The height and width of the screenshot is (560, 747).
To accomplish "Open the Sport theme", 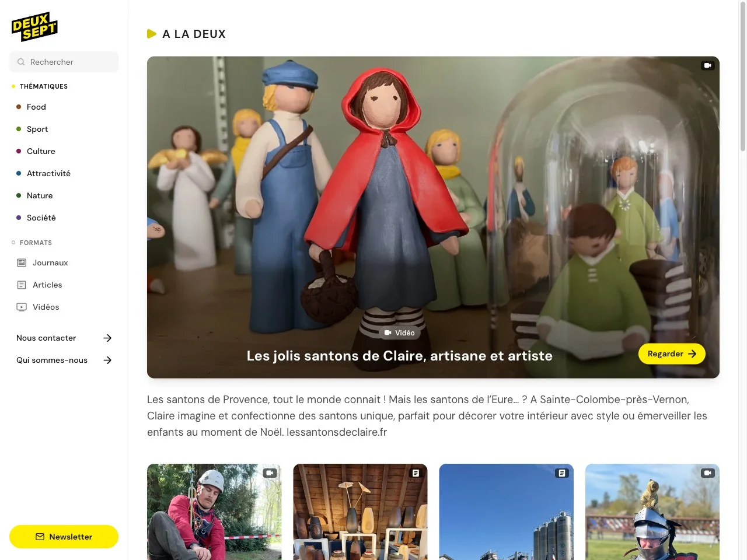I will [37, 129].
